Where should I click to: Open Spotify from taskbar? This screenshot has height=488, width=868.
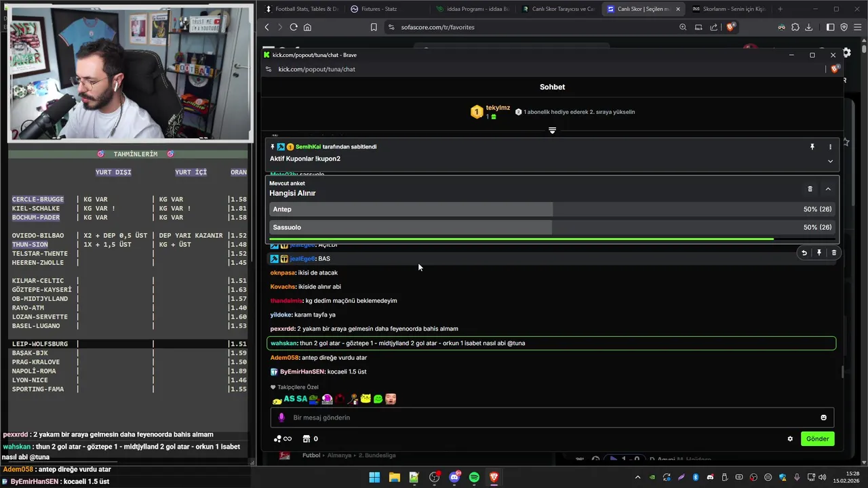tap(474, 477)
